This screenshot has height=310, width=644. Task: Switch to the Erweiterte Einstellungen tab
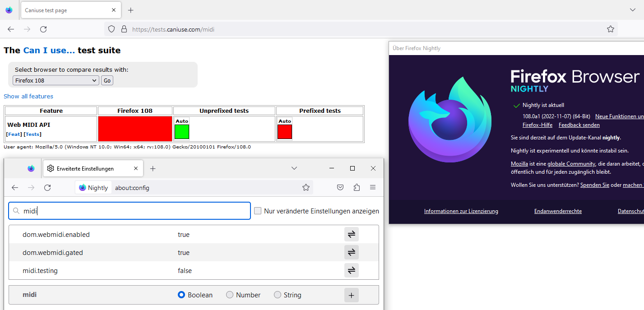[x=88, y=168]
